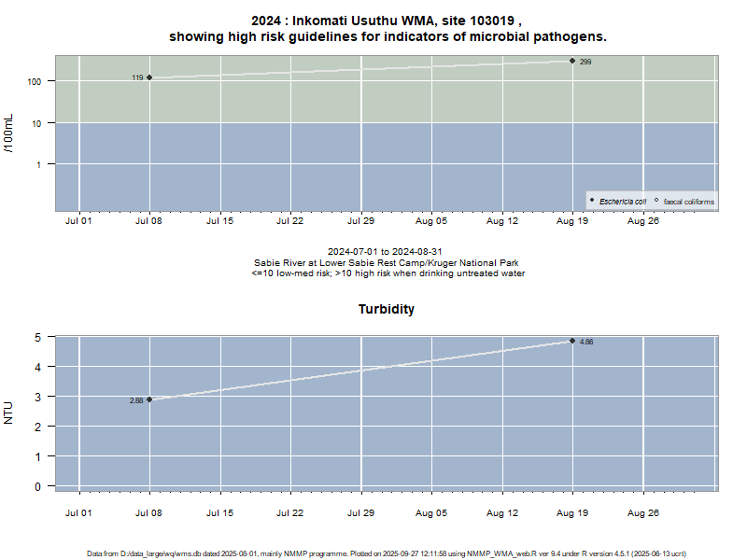This screenshot has height=560, width=747.
Task: Click the faecal coliforms legend marker
Action: (x=656, y=201)
